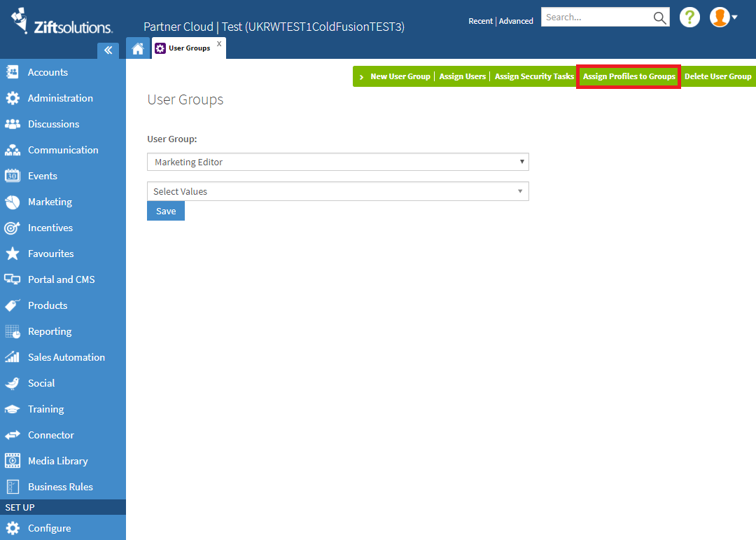Click the Events calendar icon
This screenshot has width=756, height=540.
point(13,176)
